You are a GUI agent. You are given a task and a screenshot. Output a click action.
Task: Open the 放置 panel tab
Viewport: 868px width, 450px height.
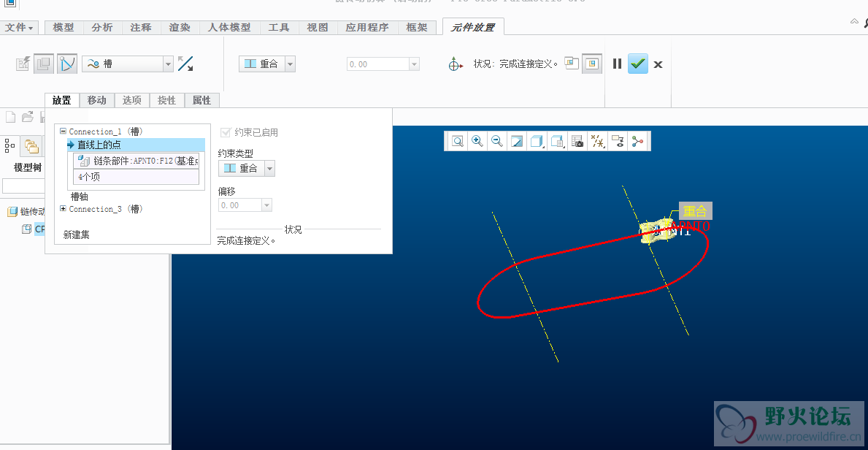click(x=61, y=100)
